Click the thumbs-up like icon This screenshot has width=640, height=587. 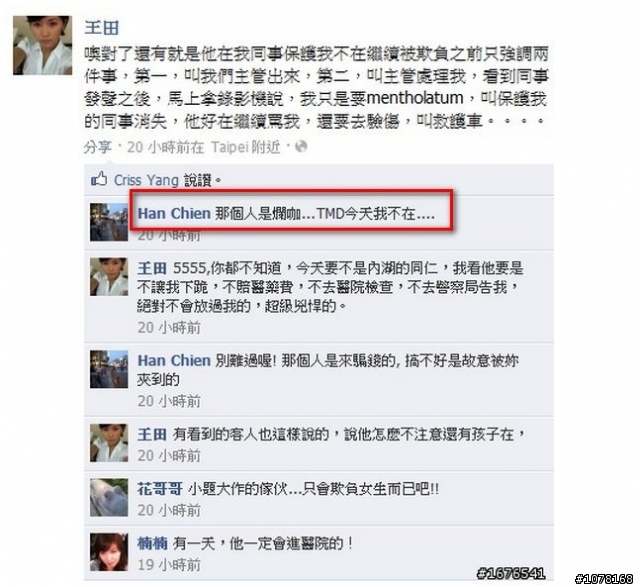point(99,179)
